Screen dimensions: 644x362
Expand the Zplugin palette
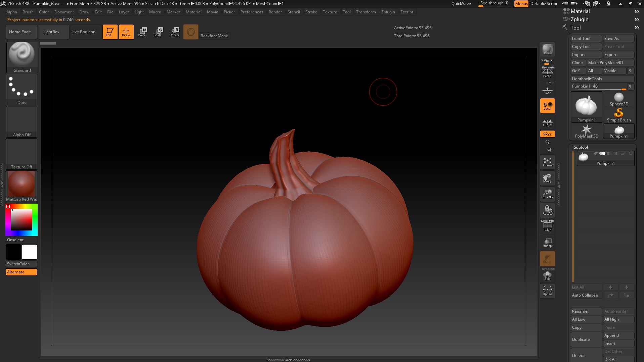click(579, 19)
